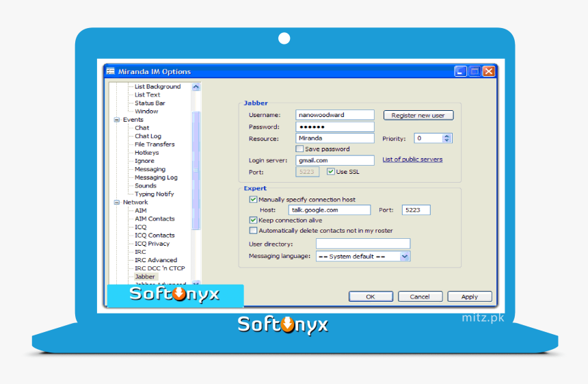
Task: Select ICQ Contacts in the tree
Action: click(x=155, y=235)
